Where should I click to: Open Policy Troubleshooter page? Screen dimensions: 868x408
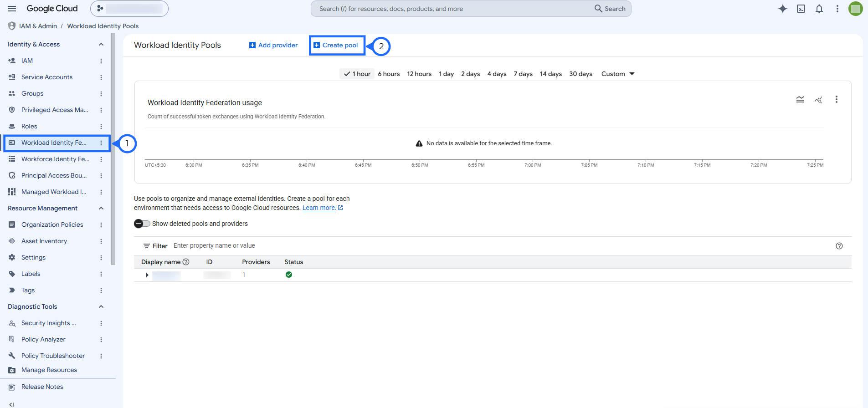(x=53, y=356)
